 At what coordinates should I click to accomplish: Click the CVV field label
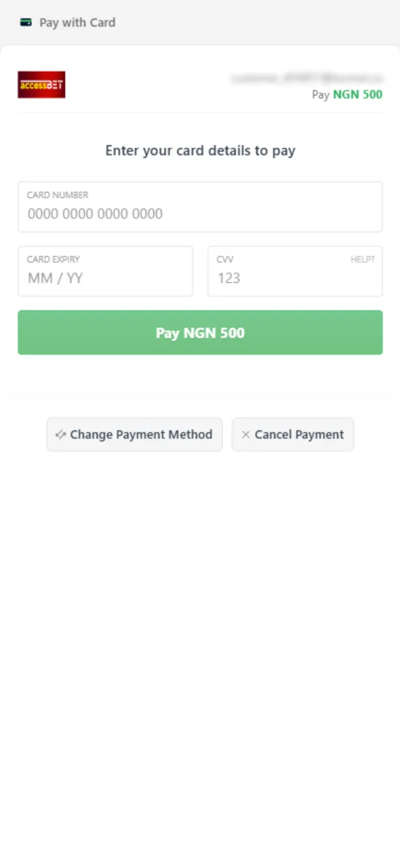tap(225, 259)
